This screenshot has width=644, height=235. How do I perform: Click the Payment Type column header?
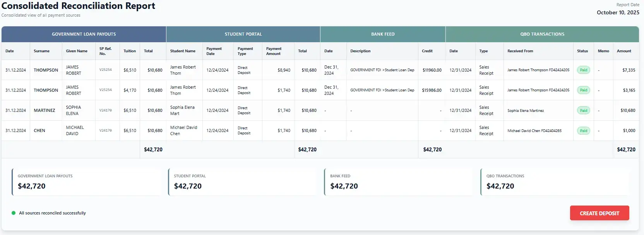coord(245,51)
